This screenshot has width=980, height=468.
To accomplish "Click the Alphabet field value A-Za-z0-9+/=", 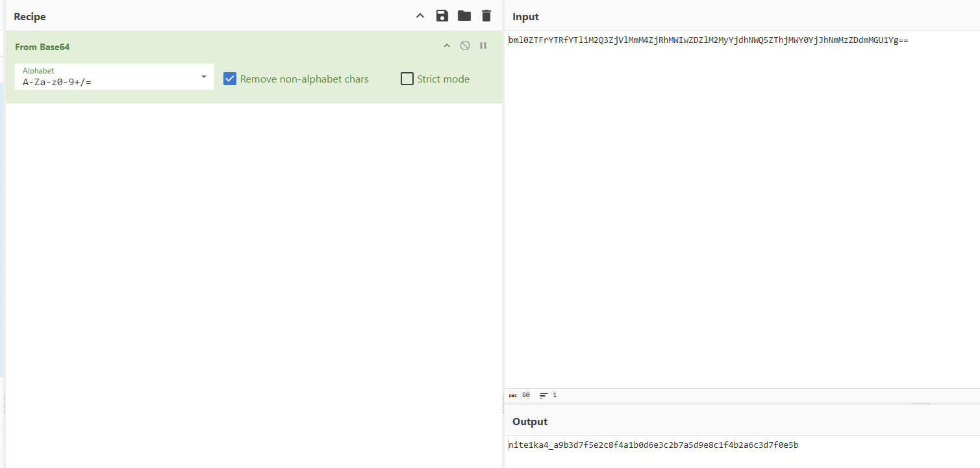I will [57, 82].
